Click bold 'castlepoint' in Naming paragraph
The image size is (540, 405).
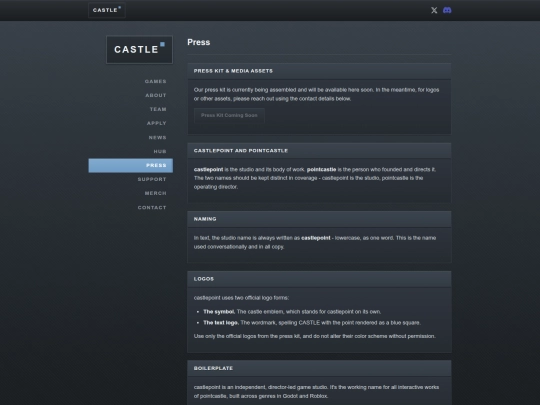pos(315,238)
